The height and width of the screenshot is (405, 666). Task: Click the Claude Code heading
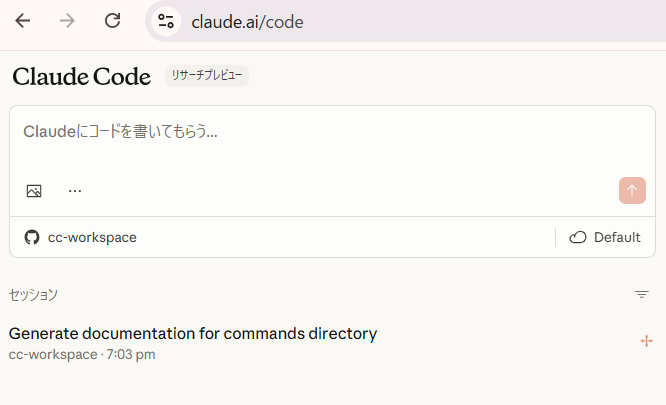82,76
